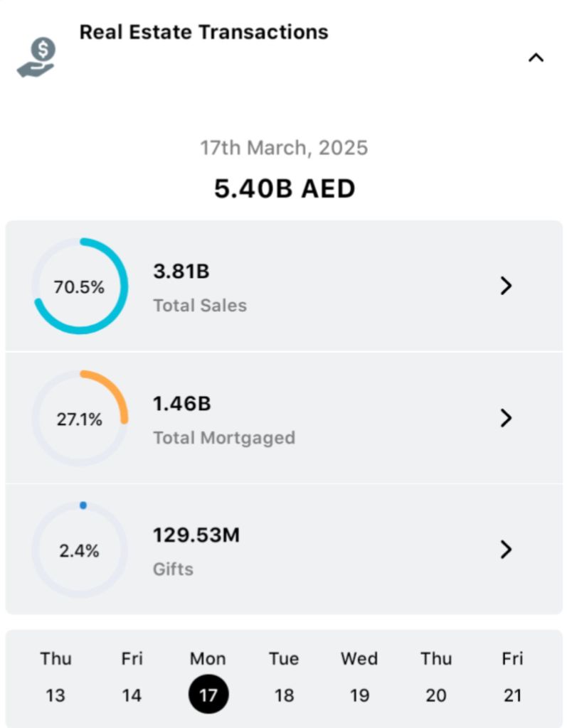
Task: Collapse the Real Estate Transactions section
Action: [535, 58]
